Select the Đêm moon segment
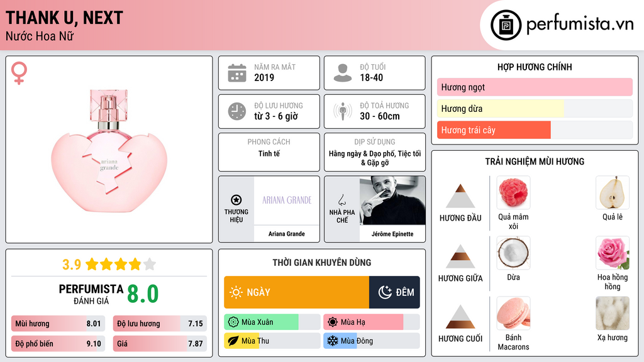 point(394,292)
